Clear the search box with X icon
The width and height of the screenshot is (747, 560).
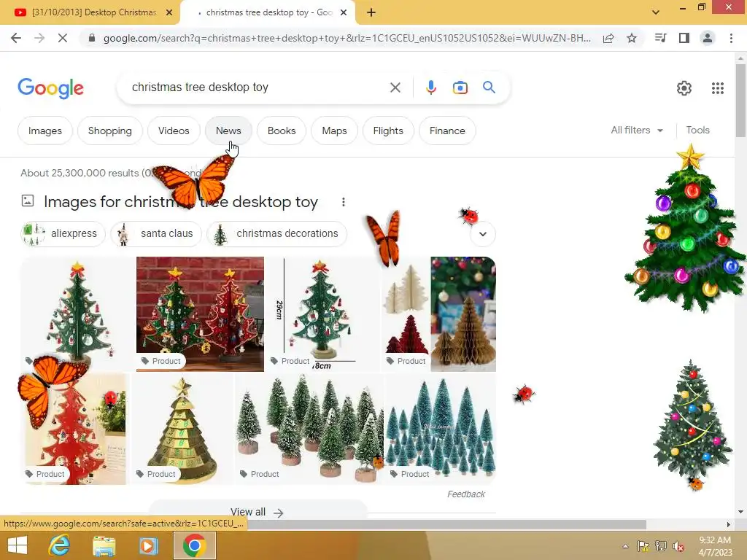click(395, 87)
